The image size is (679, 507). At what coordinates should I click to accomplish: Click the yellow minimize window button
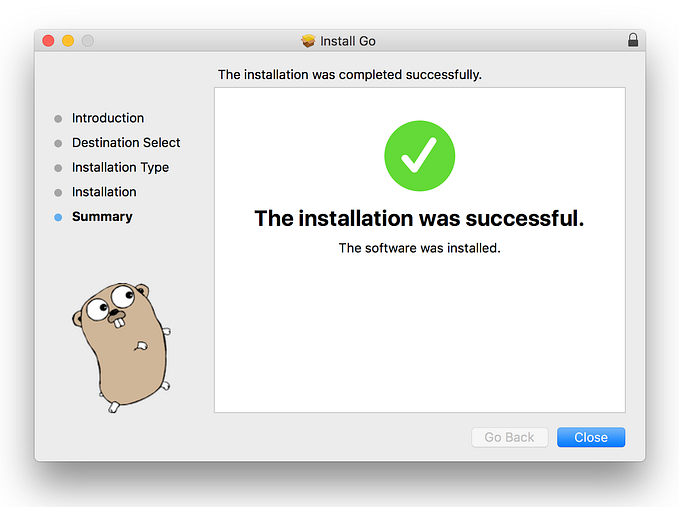[x=68, y=41]
